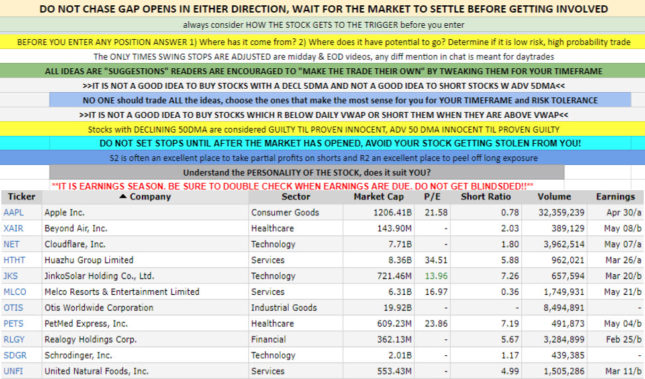
Task: Open the OTIS ticker link
Action: (x=14, y=307)
